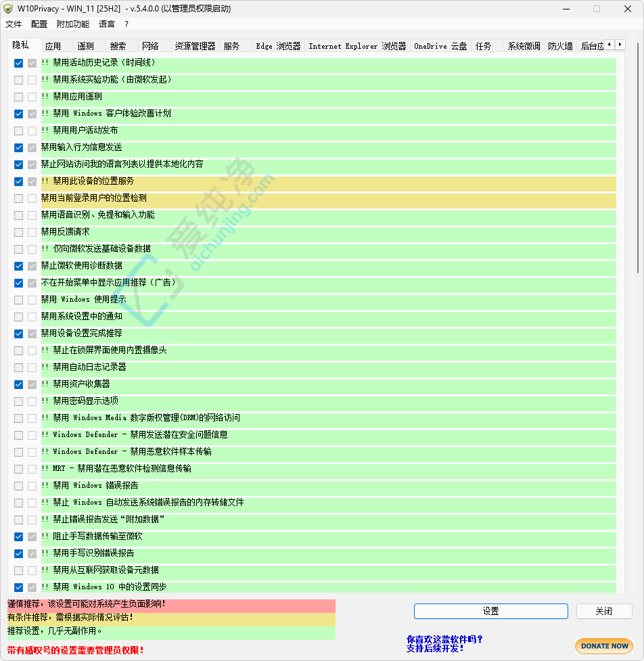Click the 关闭 button
This screenshot has height=661, width=644.
point(604,611)
